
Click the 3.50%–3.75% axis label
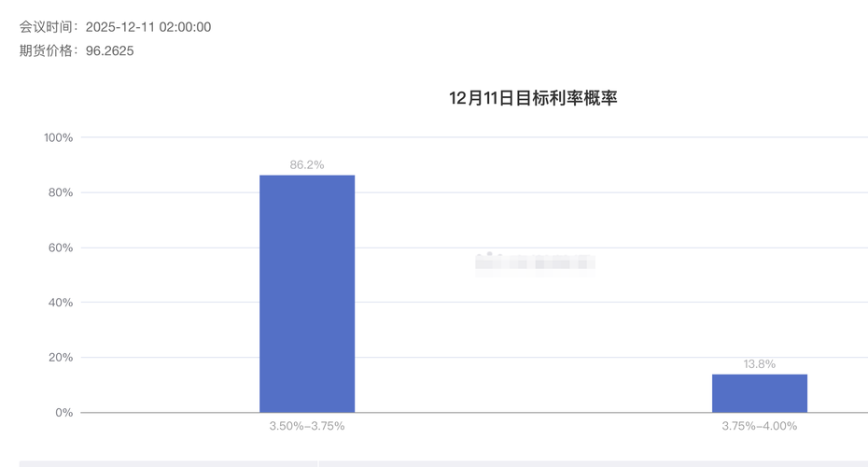[307, 426]
